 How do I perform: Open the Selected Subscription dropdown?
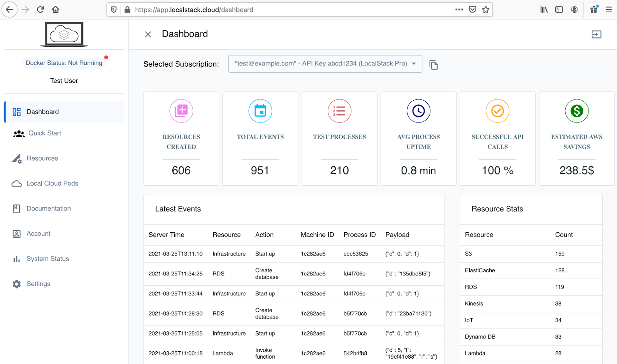[x=325, y=64]
